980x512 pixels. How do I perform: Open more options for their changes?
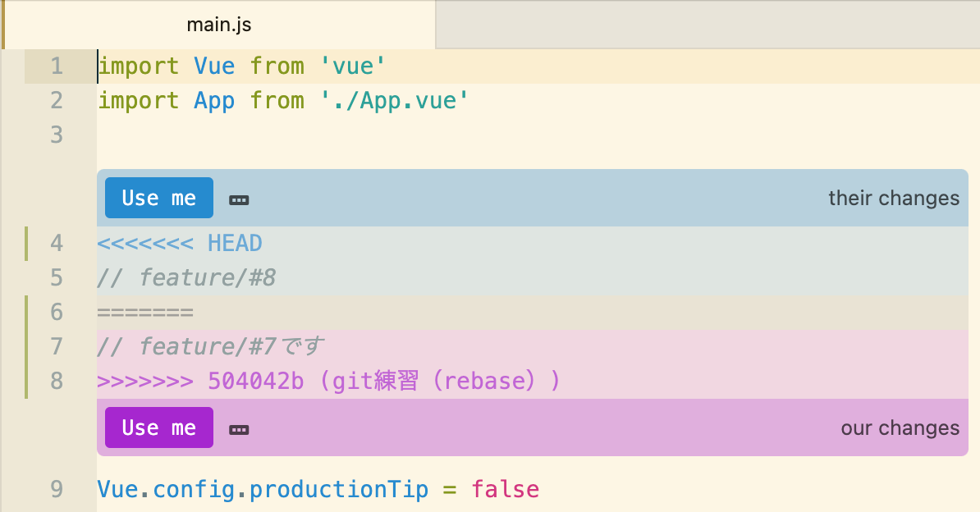239,198
